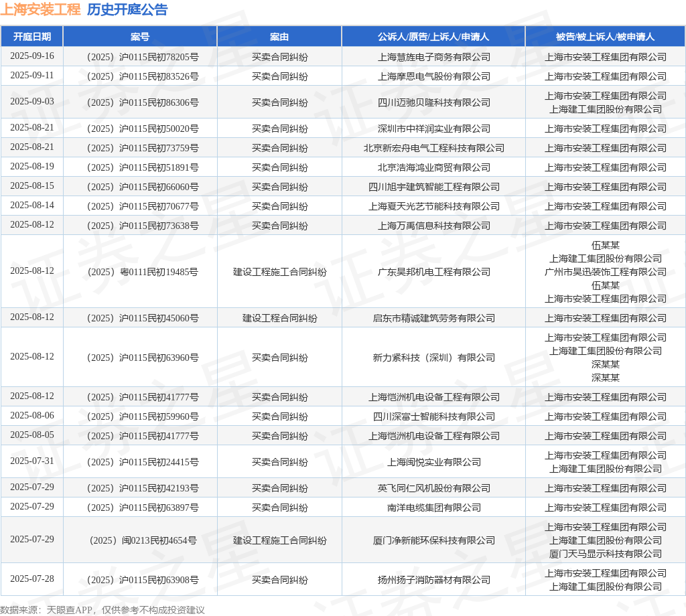Click case number 粤0111民初19485号
Image resolution: width=686 pixels, height=616 pixels.
coord(143,273)
